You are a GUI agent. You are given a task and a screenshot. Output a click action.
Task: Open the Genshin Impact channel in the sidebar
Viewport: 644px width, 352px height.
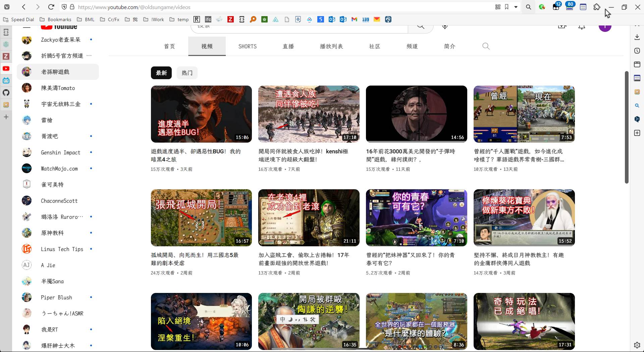pos(60,152)
